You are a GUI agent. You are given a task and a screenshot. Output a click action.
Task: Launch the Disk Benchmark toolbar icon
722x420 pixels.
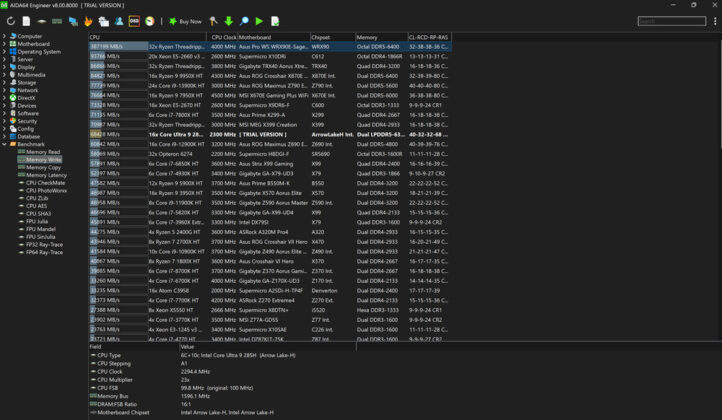[41, 21]
